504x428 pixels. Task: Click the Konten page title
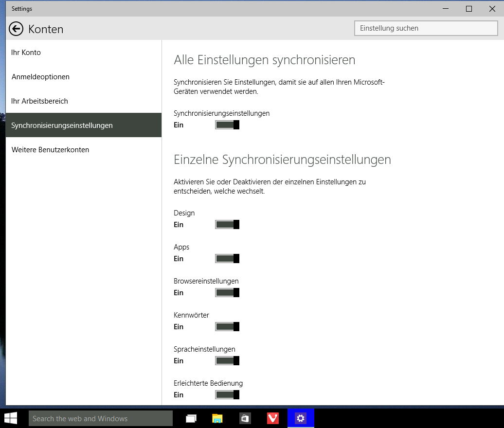[x=46, y=29]
